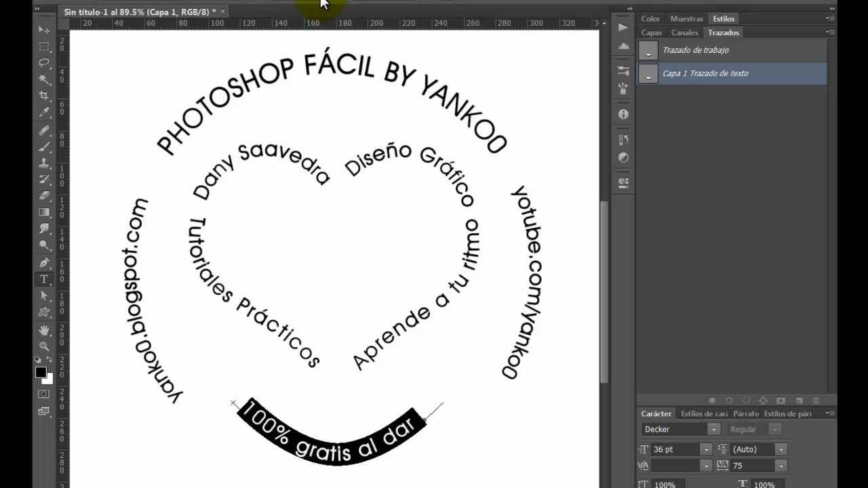
Task: Select the Eraser tool
Action: pyautogui.click(x=44, y=195)
